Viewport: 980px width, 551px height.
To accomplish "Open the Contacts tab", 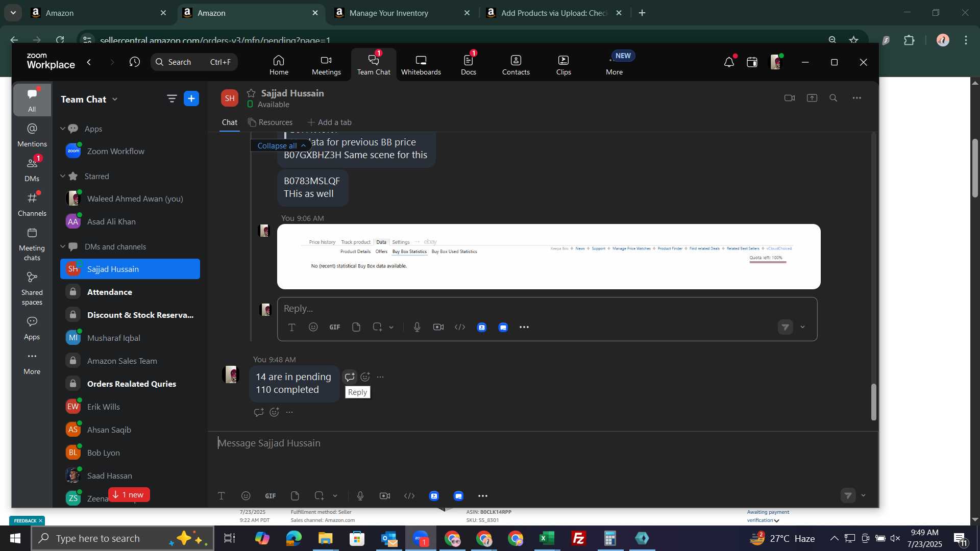I will (516, 65).
